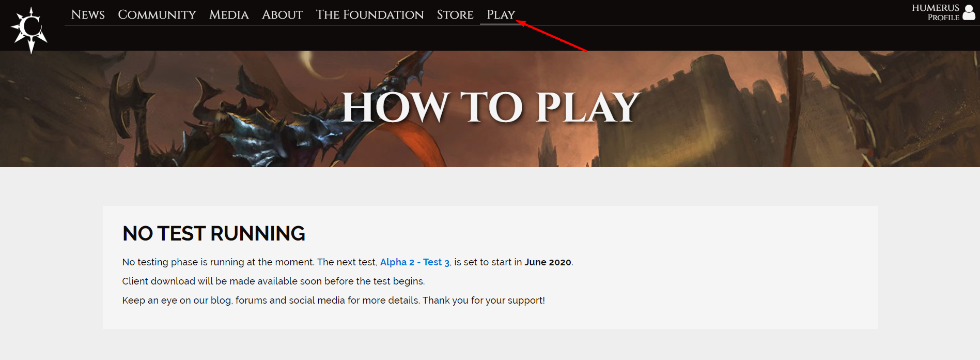Screen dimensions: 980x360
Task: Click the No Test Running heading
Action: point(214,234)
